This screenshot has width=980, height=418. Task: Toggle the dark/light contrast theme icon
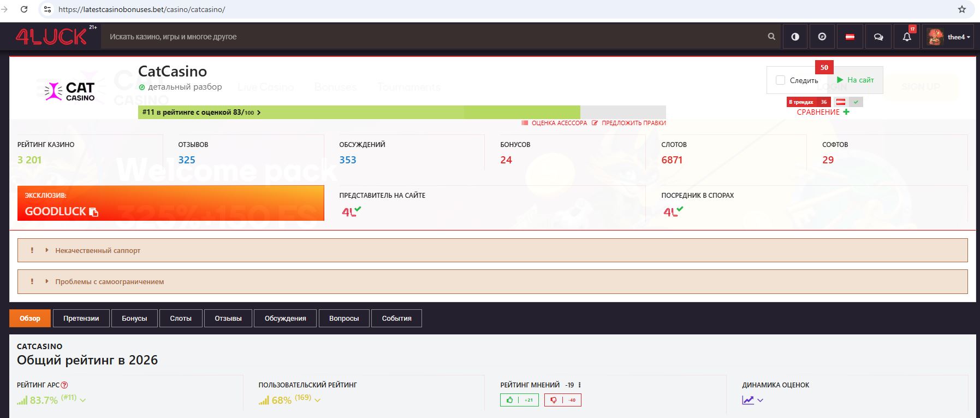[795, 37]
